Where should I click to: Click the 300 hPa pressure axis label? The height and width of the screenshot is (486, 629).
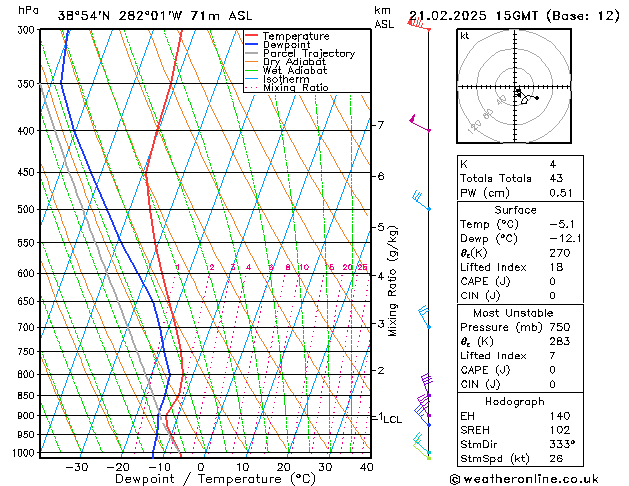(x=26, y=30)
